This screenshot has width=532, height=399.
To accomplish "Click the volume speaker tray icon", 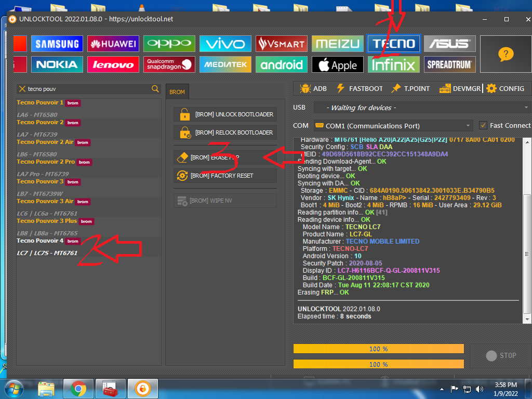I will [480, 389].
